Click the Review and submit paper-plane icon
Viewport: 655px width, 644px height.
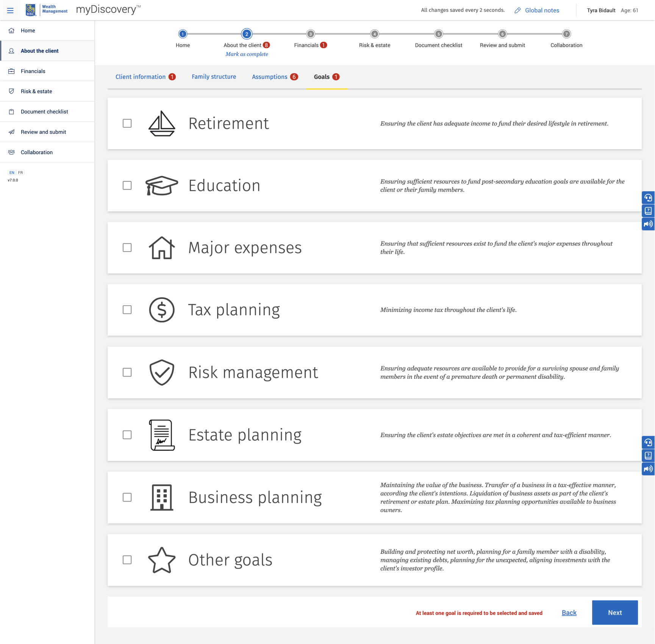tap(11, 132)
